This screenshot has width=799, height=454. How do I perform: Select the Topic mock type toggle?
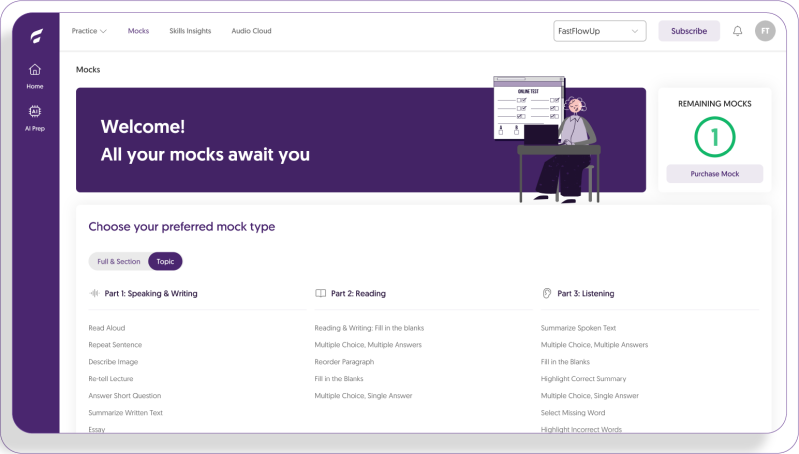[165, 261]
